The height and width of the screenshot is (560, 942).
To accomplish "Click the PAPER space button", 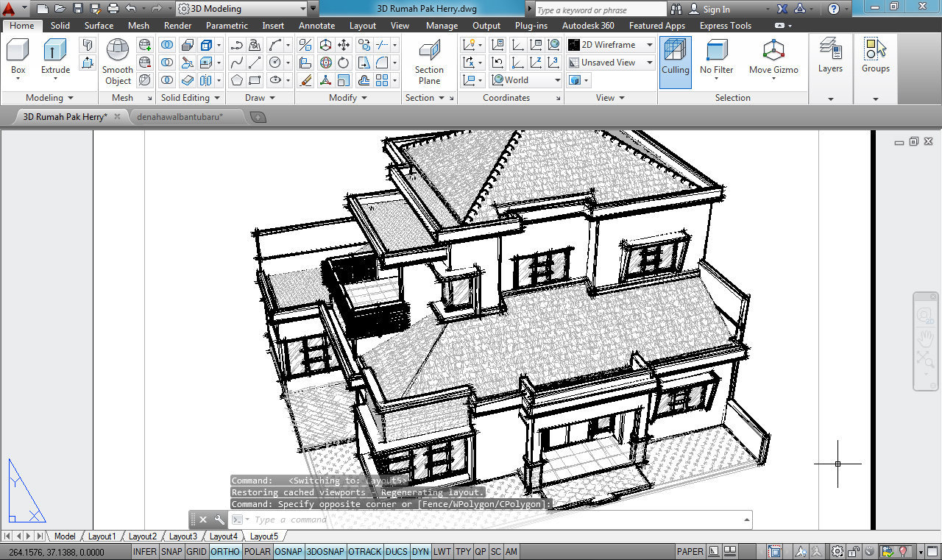I will (690, 552).
